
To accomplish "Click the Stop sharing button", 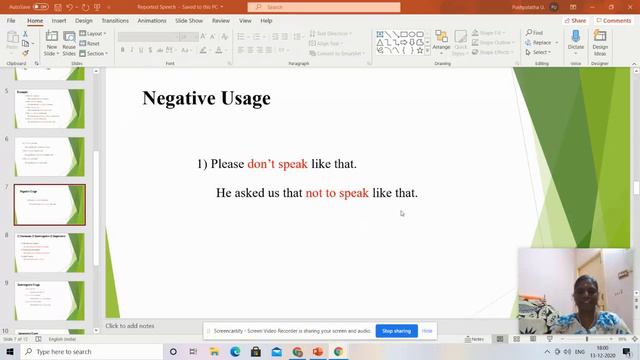I will [x=396, y=331].
